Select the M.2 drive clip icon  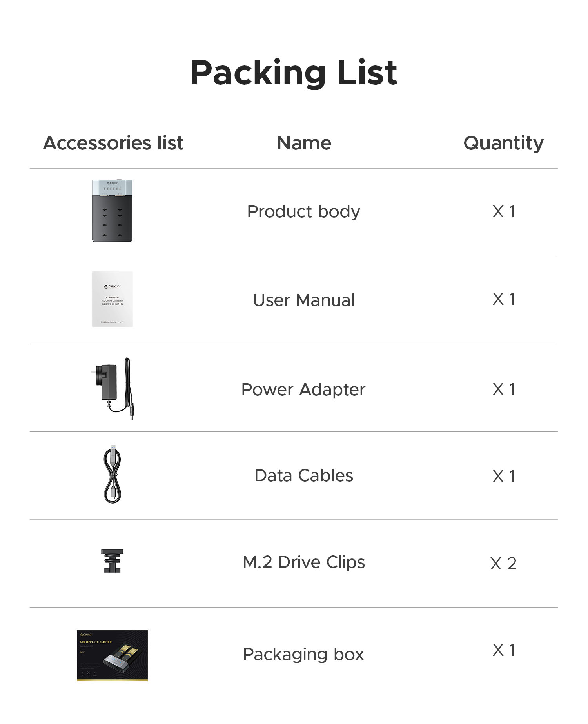(113, 561)
